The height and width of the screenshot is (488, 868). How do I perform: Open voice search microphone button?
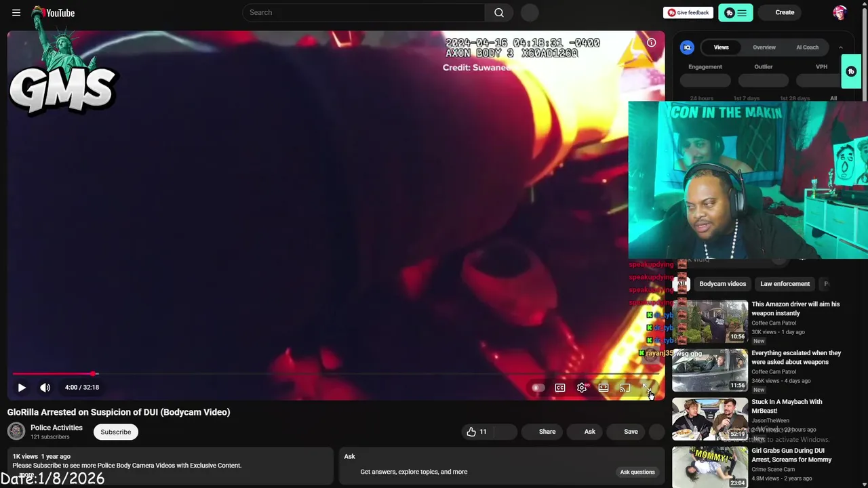pyautogui.click(x=530, y=12)
